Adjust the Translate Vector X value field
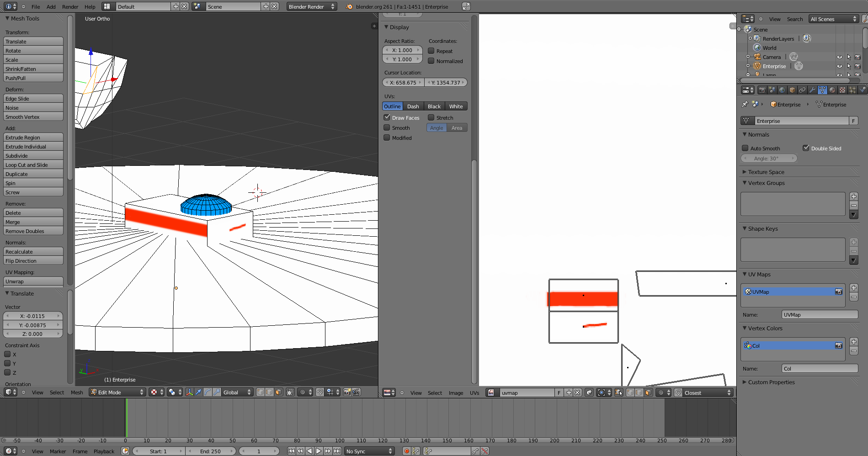The image size is (868, 456). click(33, 316)
